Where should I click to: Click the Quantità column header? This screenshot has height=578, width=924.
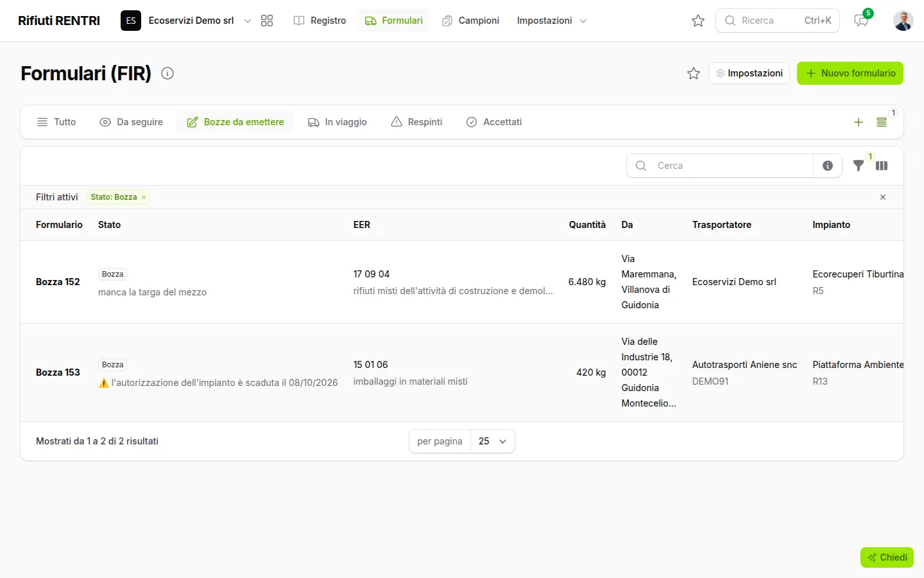click(587, 225)
